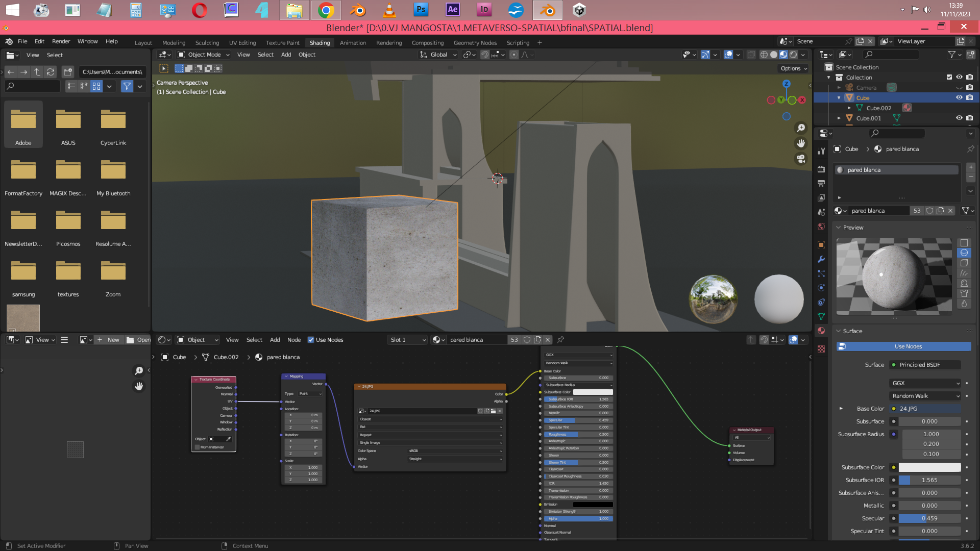
Task: Click the zoom magnifier icon in the 3D viewport
Action: pos(801,128)
